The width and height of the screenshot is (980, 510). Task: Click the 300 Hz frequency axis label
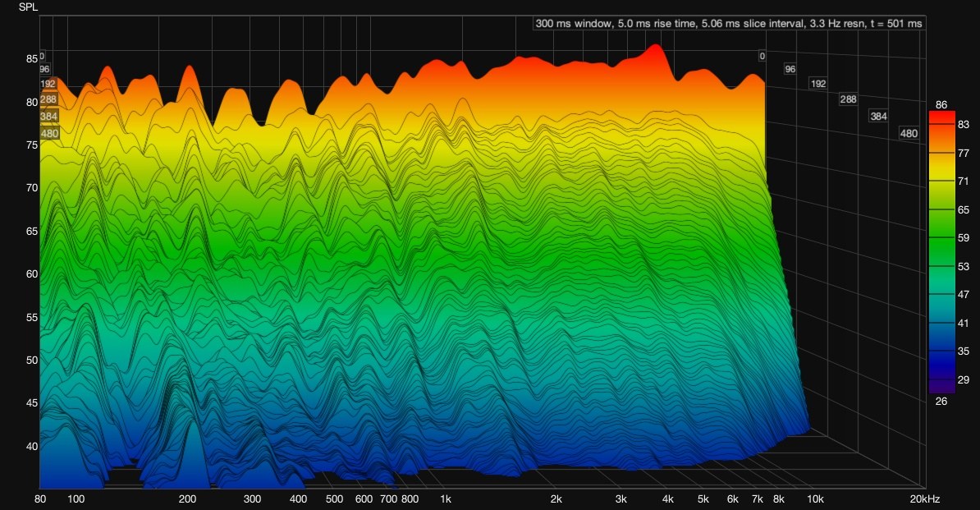[252, 499]
